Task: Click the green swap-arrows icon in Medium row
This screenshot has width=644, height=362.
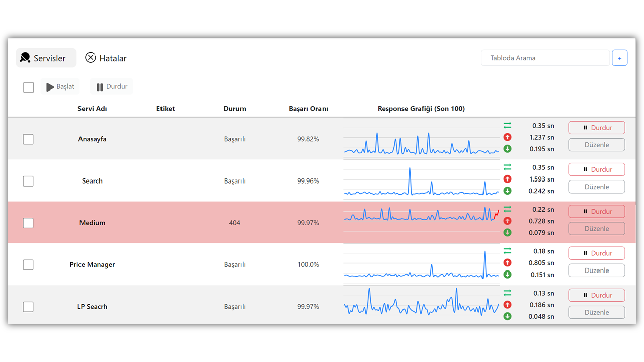Action: [507, 209]
